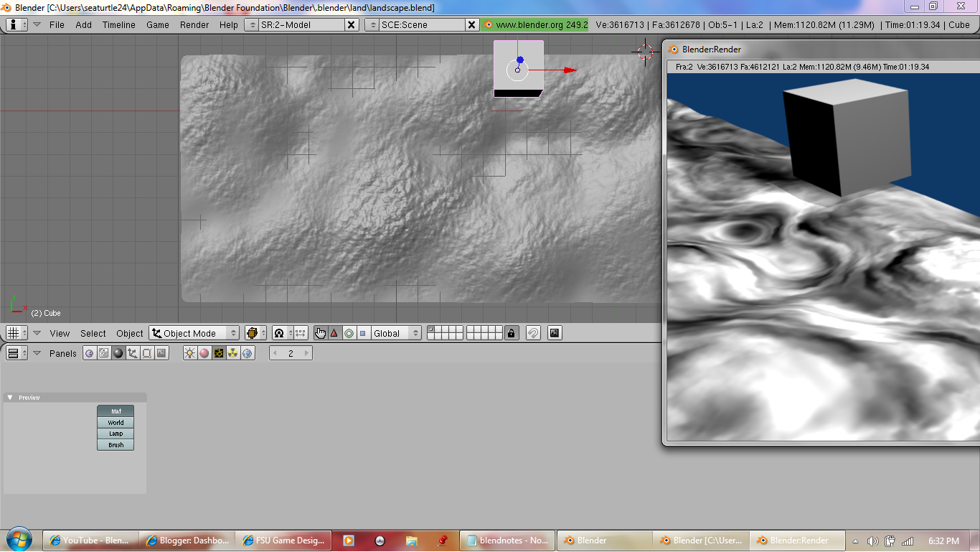The image size is (980, 552).
Task: Show the World buttons globe icon
Action: (248, 353)
